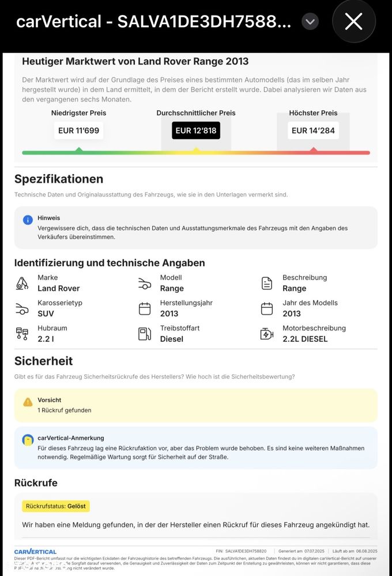Click the Land Rover brand icon
Viewport: 392px width, 576px height.
click(x=22, y=283)
